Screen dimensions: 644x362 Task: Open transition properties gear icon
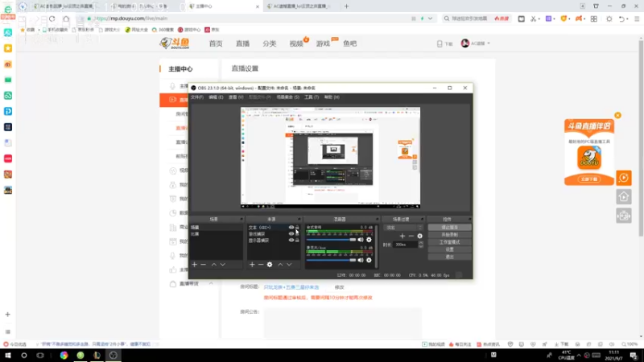click(419, 236)
